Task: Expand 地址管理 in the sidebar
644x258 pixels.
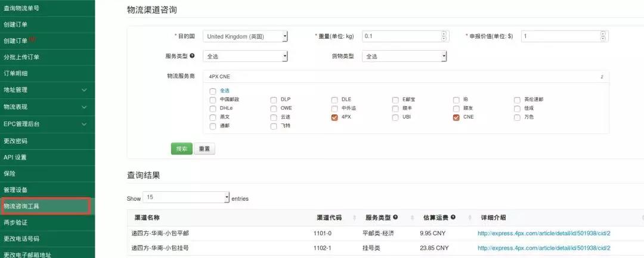Action: point(47,90)
